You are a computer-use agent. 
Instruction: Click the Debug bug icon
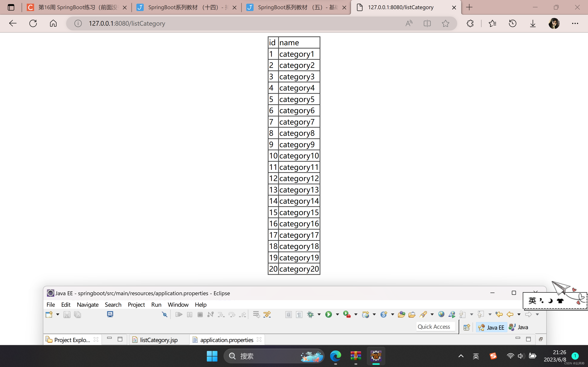311,315
